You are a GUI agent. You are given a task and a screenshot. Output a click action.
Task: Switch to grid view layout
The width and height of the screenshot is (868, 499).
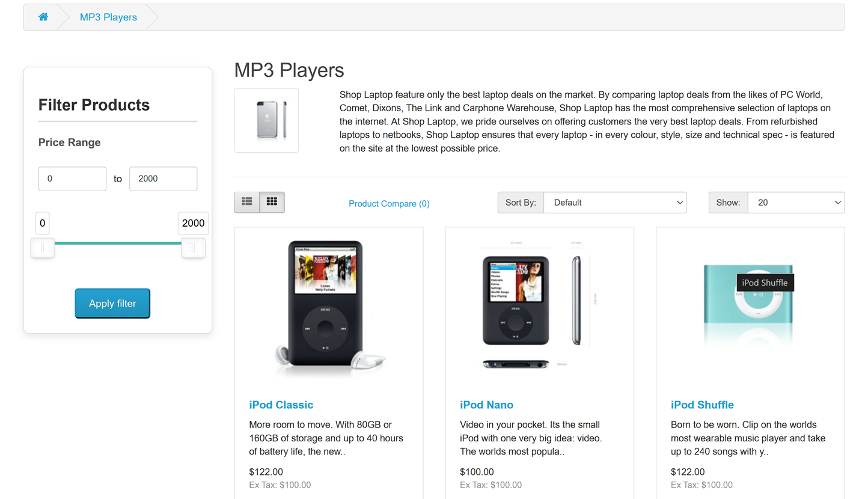pyautogui.click(x=272, y=202)
